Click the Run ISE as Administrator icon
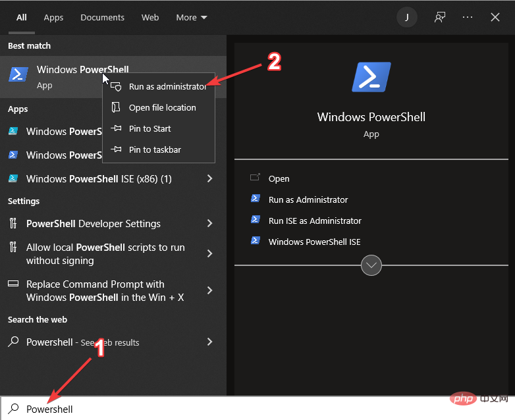Viewport: 515px width, 420px height. click(x=256, y=219)
